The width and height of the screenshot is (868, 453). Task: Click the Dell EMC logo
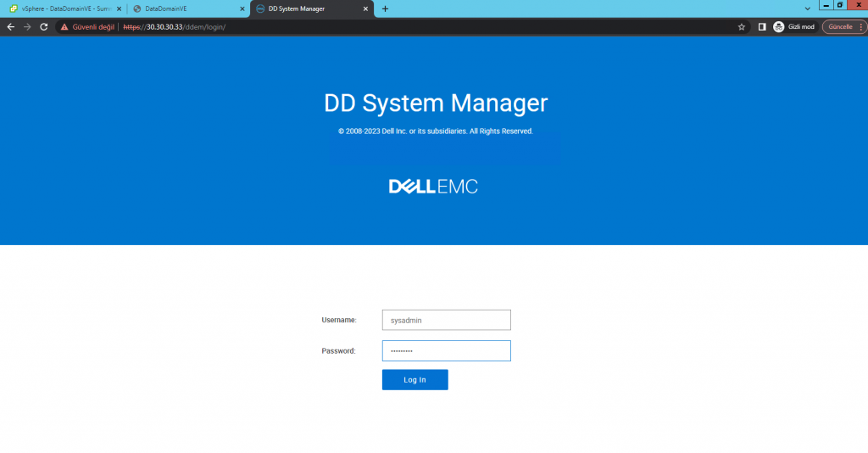coord(433,187)
